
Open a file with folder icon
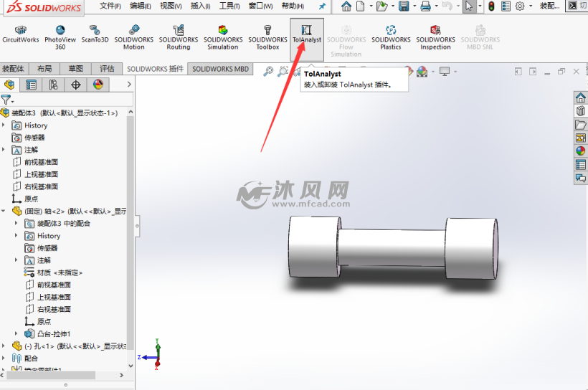(381, 6)
